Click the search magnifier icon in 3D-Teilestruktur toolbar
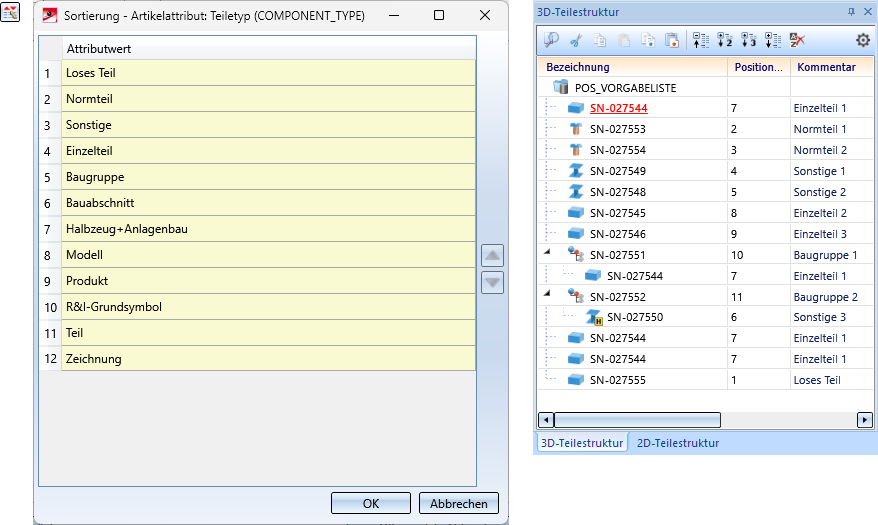Screen dimensions: 878x525 pos(552,40)
